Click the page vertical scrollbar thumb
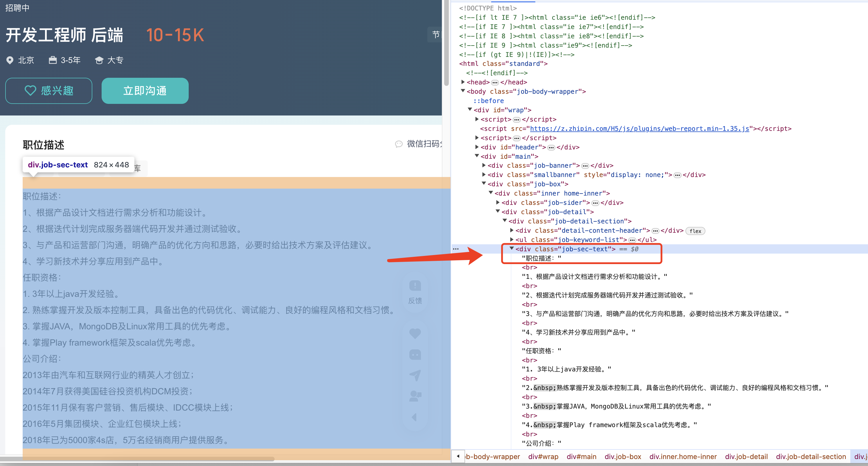Viewport: 868px width, 466px height. [x=446, y=42]
